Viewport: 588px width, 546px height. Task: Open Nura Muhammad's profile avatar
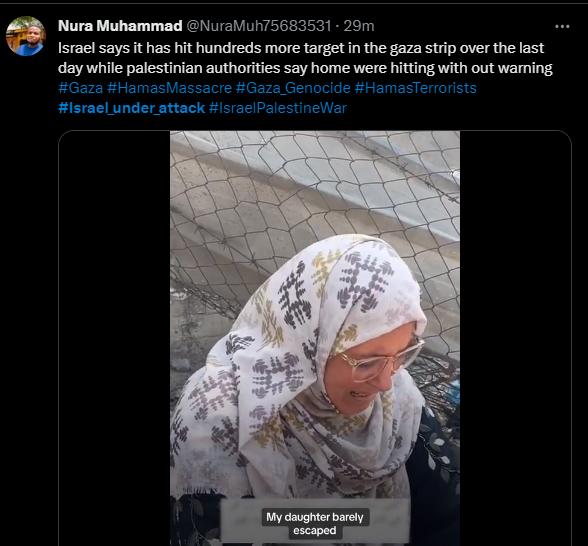click(26, 36)
